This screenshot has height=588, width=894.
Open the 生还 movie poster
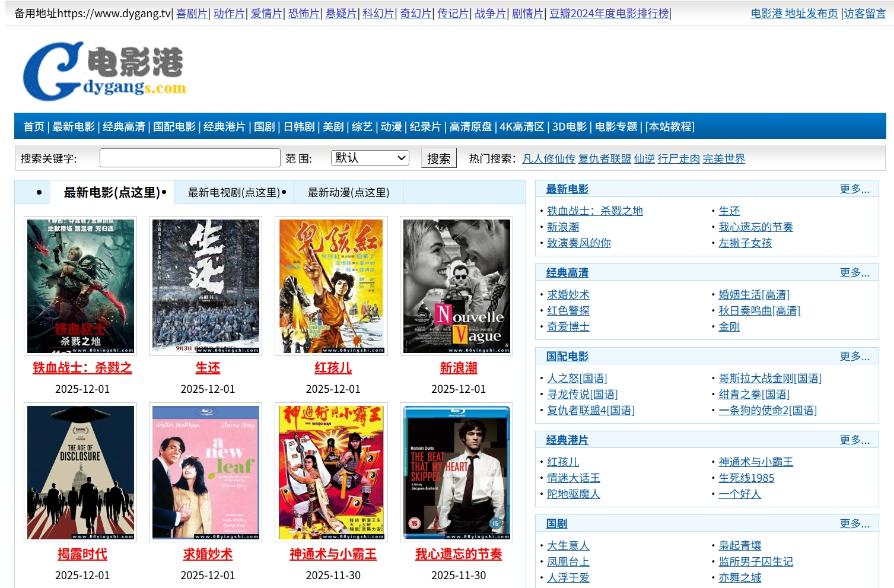point(206,286)
